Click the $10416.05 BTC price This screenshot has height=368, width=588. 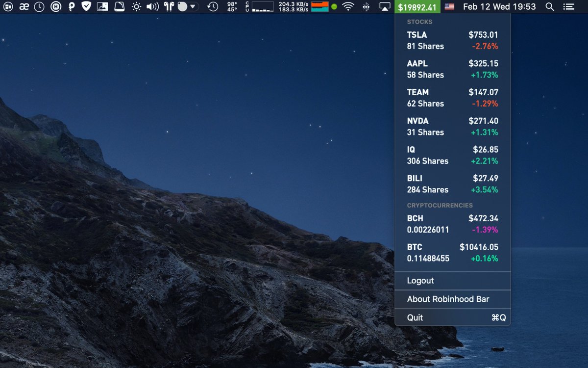coord(479,247)
